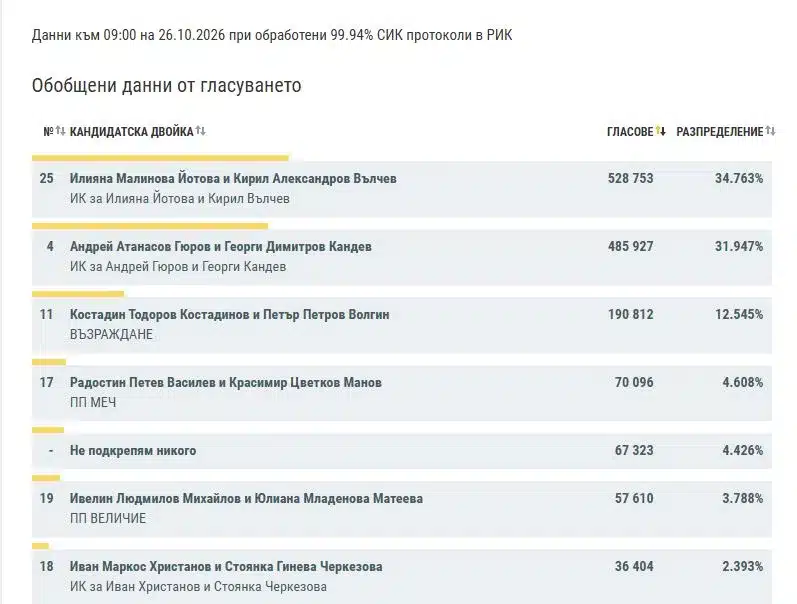This screenshot has height=604, width=797.
Task: Sort by the Кандидатска двойка sort icon
Action: [201, 131]
